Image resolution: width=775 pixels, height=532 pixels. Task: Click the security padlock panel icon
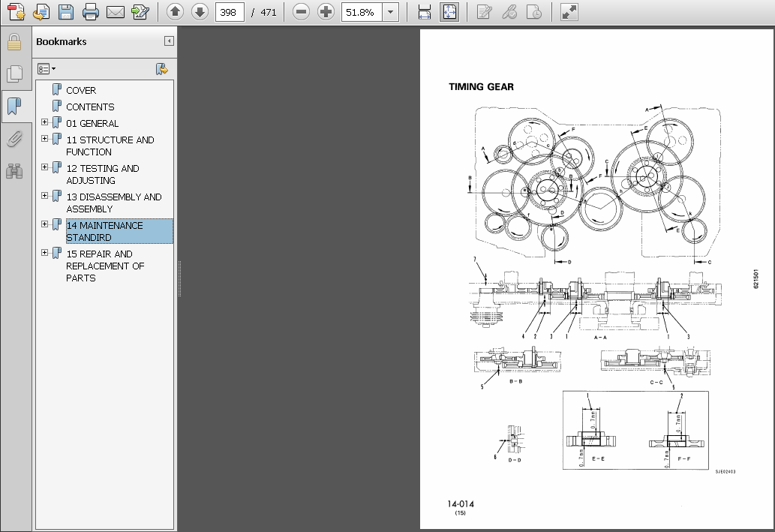(x=14, y=43)
